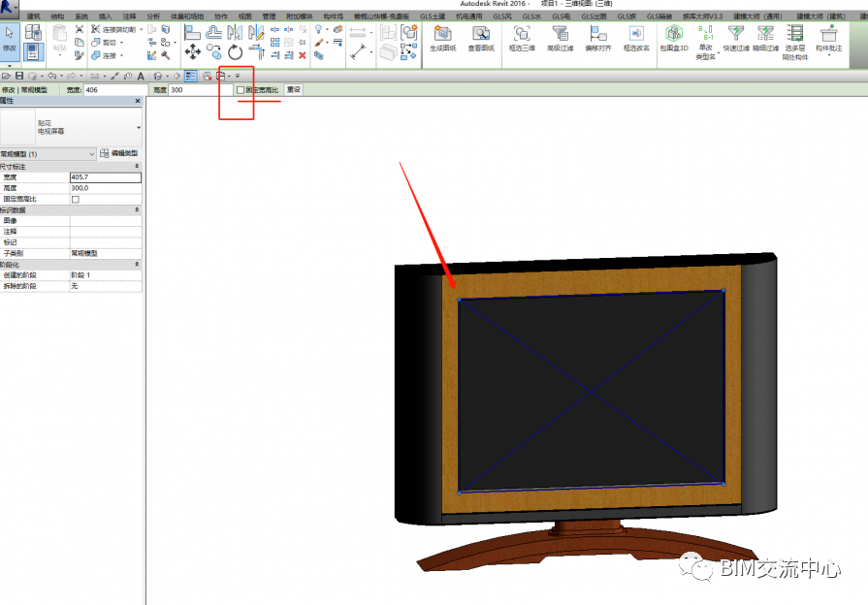This screenshot has height=605, width=868.
Task: Click the Text 'A' icon in quick toolbar
Action: pos(141,76)
